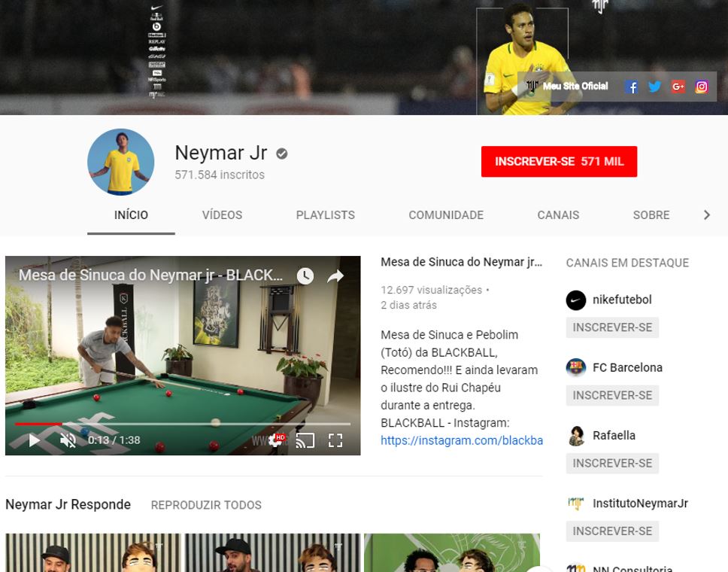The height and width of the screenshot is (572, 728).
Task: Open third green video thumbnail
Action: click(x=452, y=552)
